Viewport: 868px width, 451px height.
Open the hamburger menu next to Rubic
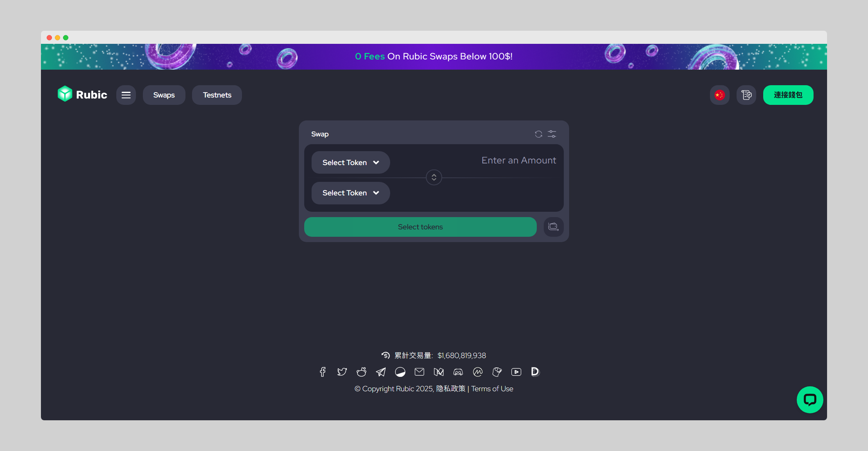coord(126,95)
